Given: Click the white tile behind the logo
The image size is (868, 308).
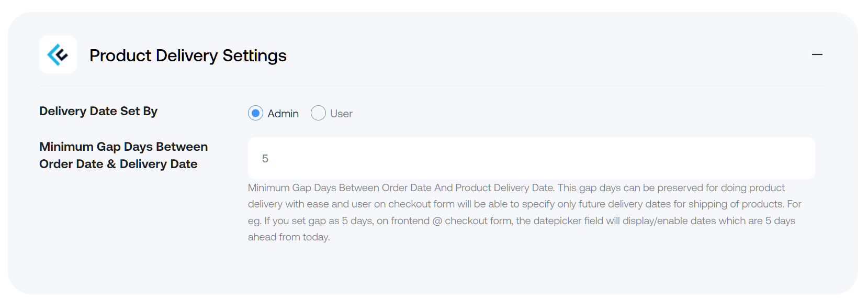Looking at the screenshot, I should click(58, 54).
